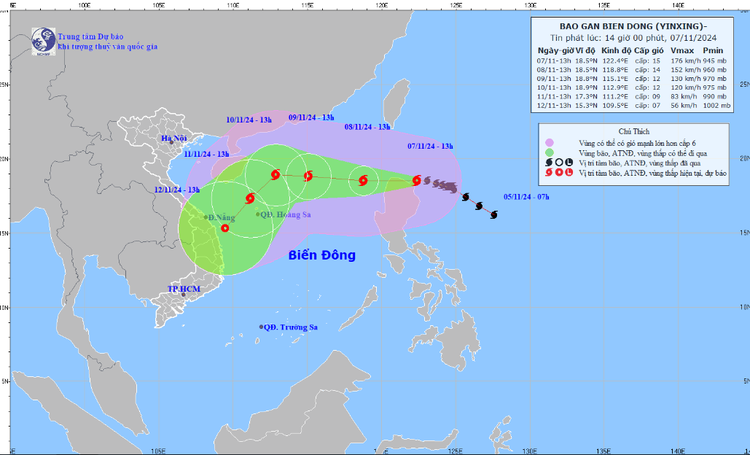Click the '08/11/24 - 13h' map label

point(367,127)
